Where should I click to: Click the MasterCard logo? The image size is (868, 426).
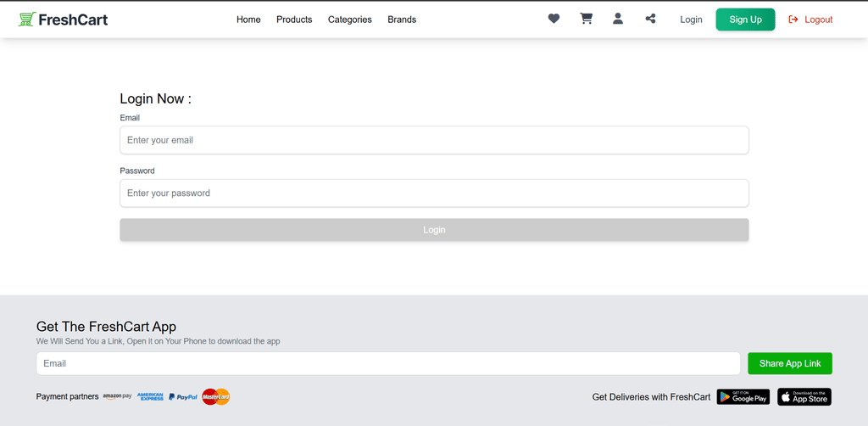(x=216, y=396)
